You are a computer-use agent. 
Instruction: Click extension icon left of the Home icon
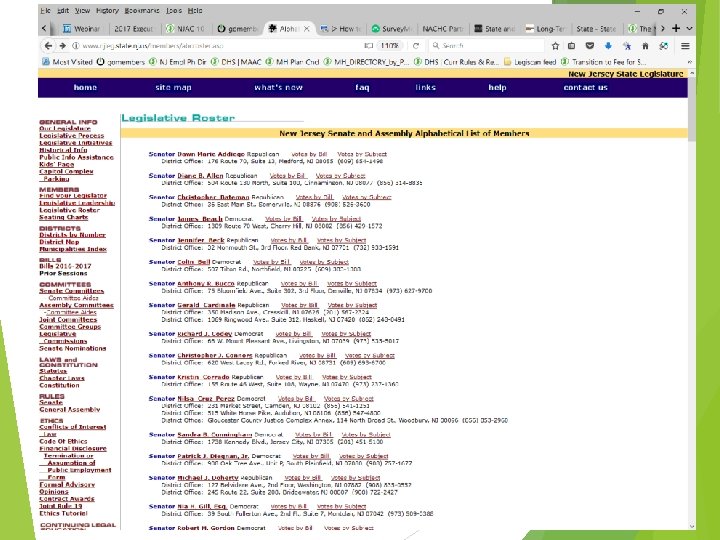[x=627, y=46]
